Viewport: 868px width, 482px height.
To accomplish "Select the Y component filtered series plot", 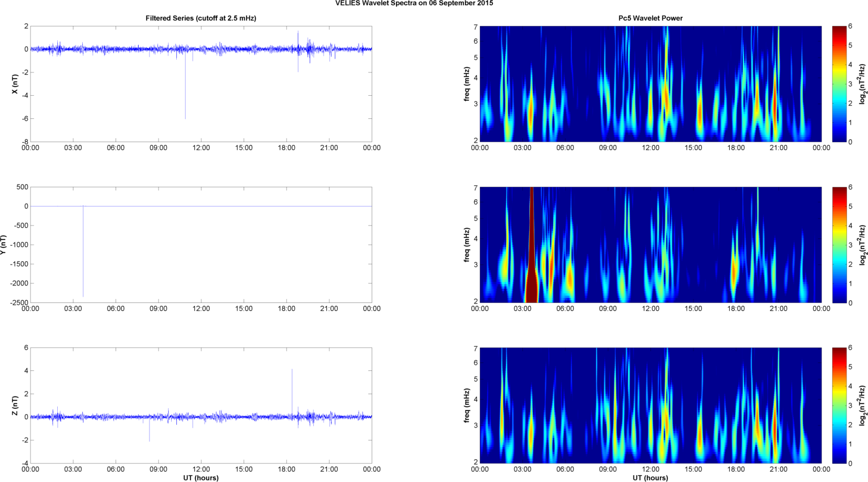I will click(201, 245).
